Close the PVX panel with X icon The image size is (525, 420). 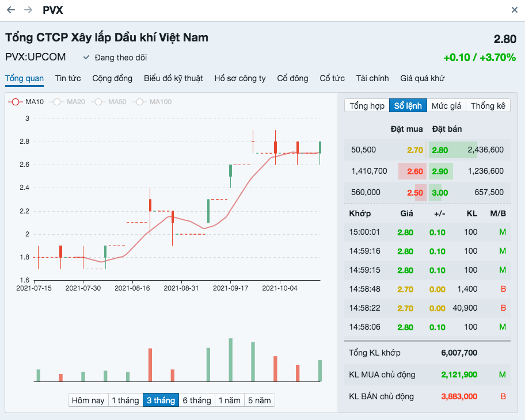coord(515,10)
